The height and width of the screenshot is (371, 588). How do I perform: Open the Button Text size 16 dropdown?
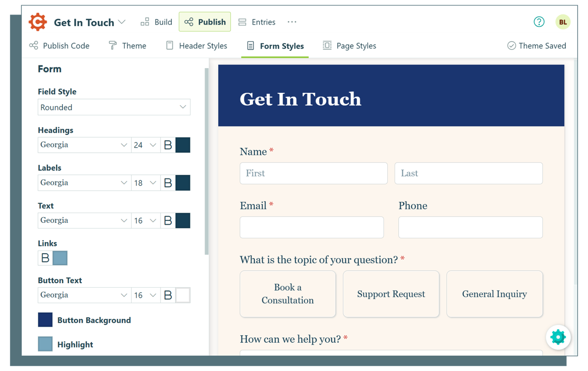click(145, 295)
